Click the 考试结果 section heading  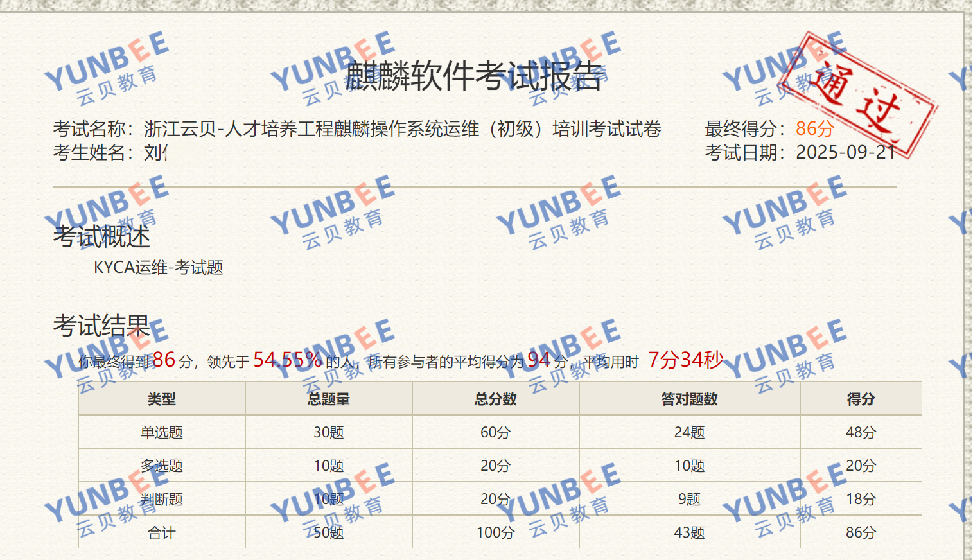pyautogui.click(x=101, y=326)
